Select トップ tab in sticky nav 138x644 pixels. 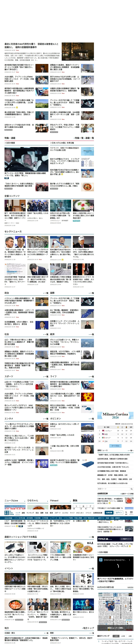point(18,513)
